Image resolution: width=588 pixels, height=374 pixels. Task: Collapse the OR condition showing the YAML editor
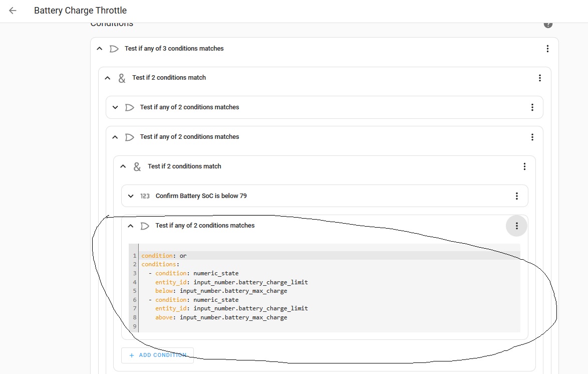pos(130,226)
